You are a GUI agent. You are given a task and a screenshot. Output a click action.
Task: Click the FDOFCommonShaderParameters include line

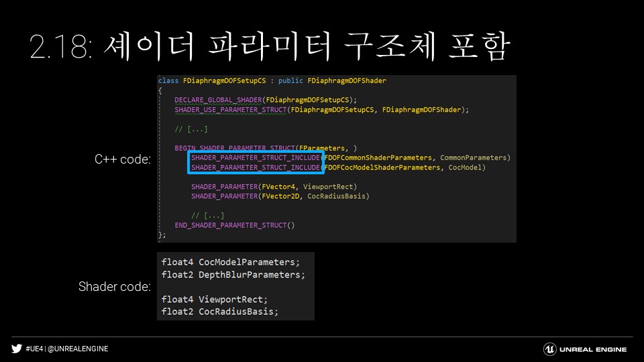(350, 158)
